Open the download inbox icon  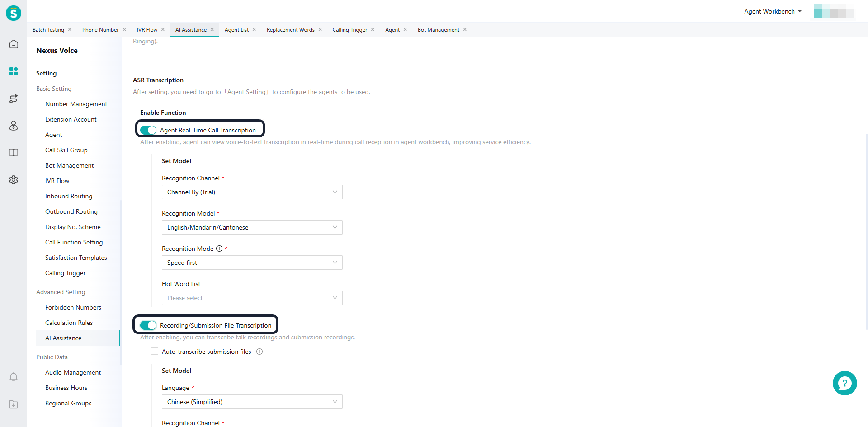[14, 404]
